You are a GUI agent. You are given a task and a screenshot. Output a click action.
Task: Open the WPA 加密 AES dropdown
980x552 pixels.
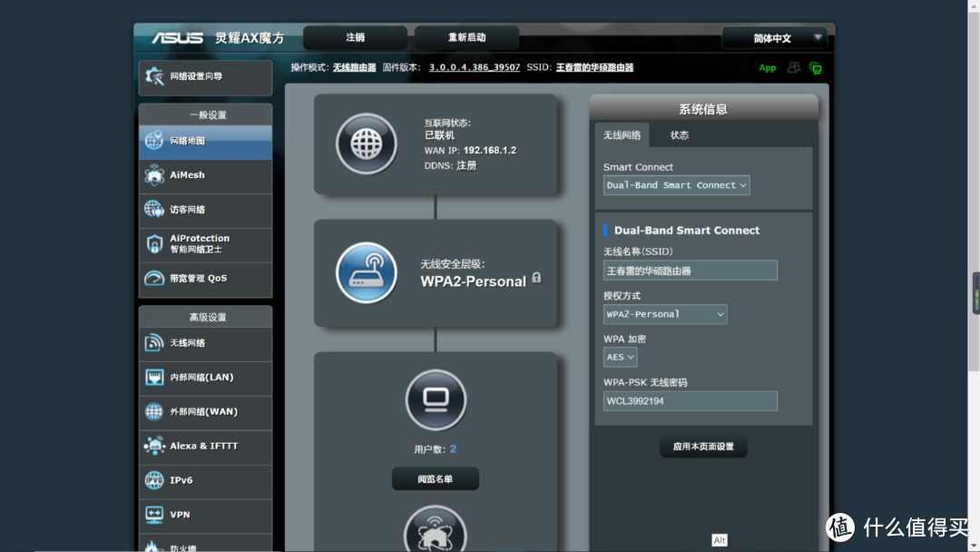pyautogui.click(x=620, y=357)
